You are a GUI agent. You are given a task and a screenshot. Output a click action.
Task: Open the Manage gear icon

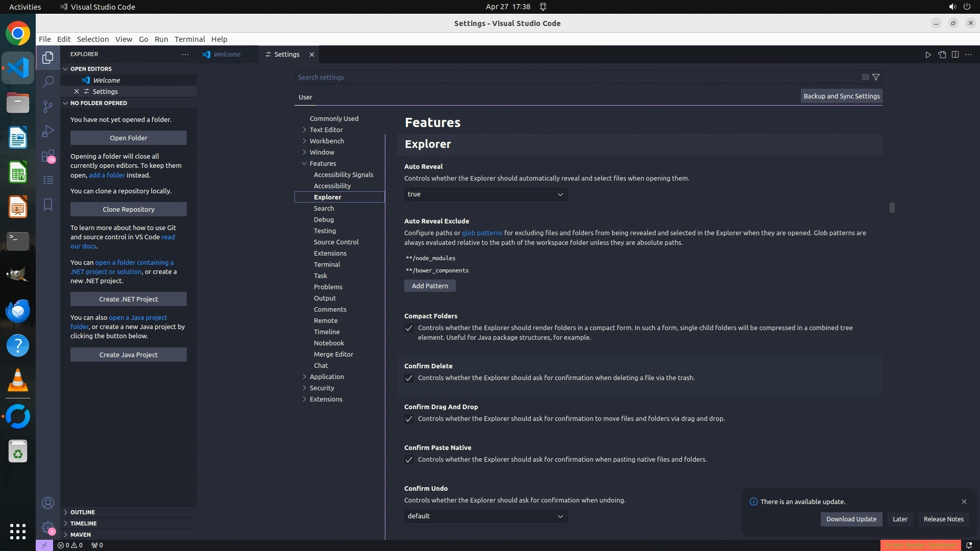(x=48, y=527)
